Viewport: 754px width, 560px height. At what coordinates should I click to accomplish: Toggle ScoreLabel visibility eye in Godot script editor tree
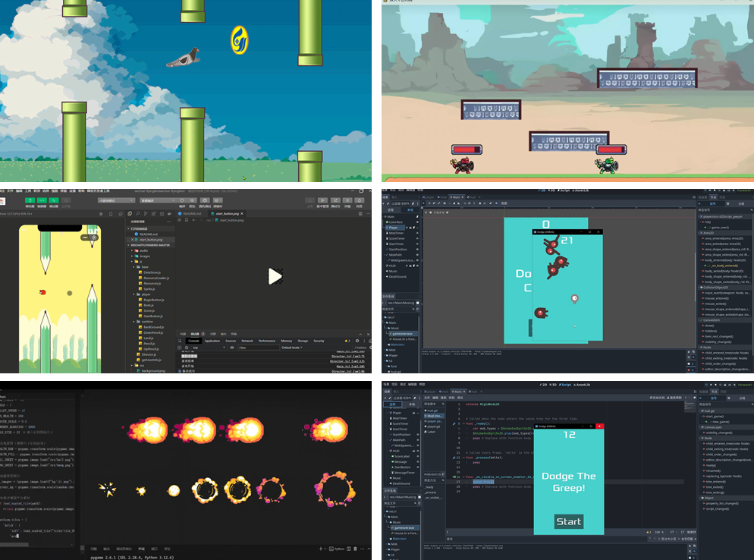point(417,456)
